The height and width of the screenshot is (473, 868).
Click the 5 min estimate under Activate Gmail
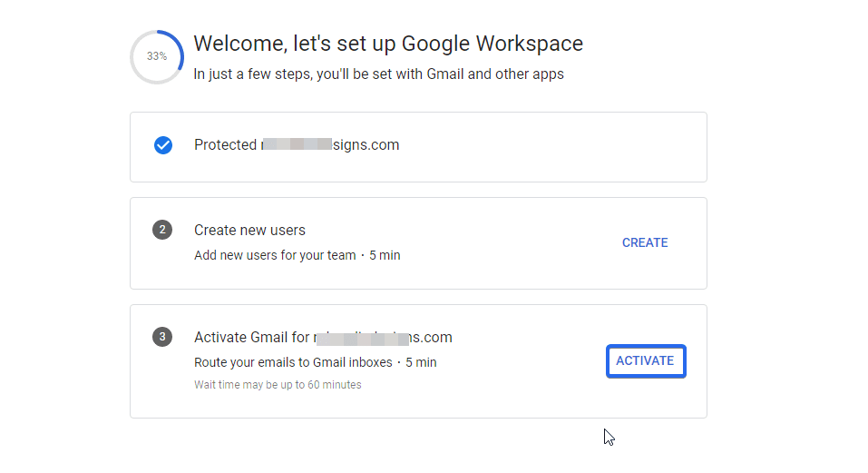[421, 362]
